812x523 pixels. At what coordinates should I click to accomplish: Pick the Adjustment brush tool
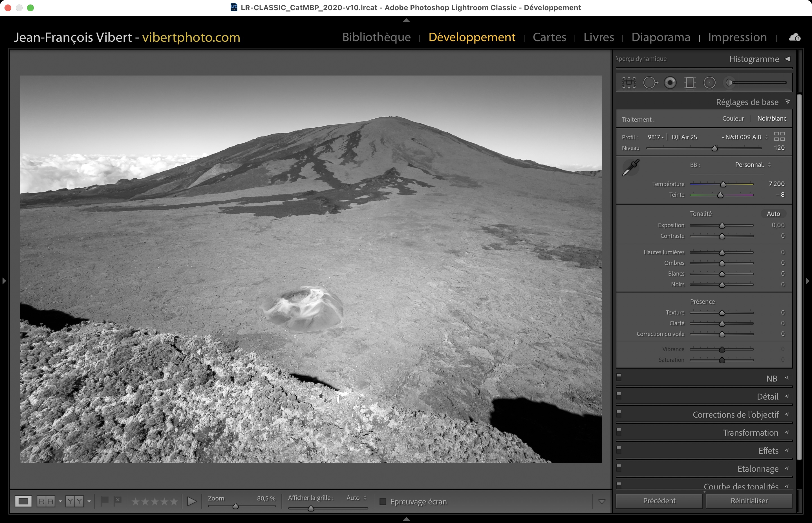click(730, 83)
